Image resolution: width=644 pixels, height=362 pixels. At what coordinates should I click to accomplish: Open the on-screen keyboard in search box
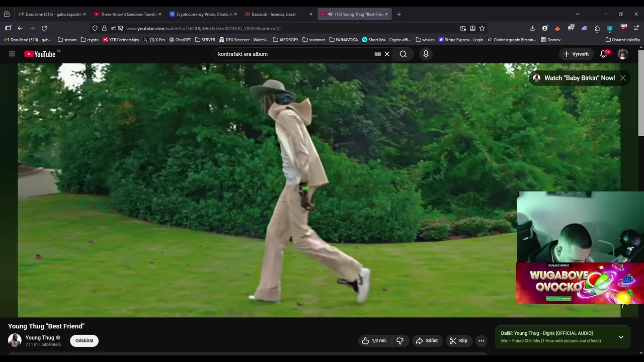[x=377, y=54]
